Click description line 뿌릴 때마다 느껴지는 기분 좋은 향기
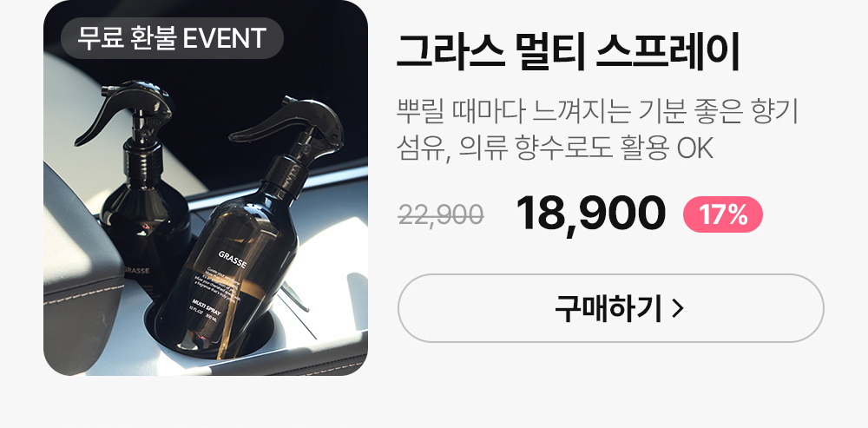Viewport: 868px width, 428px height. tap(597, 112)
